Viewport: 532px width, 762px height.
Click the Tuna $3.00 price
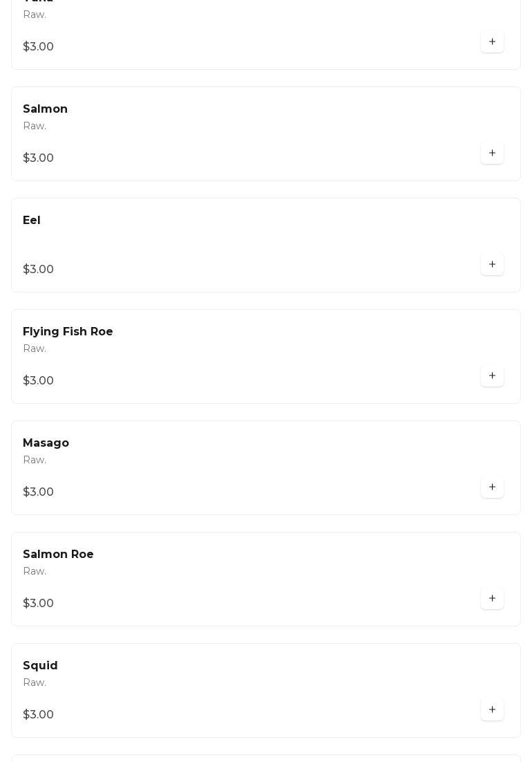point(39,47)
